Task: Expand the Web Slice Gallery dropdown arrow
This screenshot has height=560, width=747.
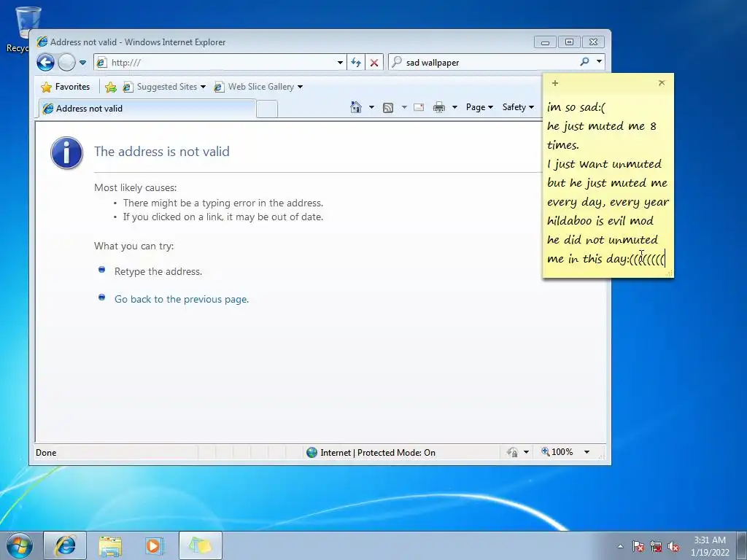Action: [300, 87]
